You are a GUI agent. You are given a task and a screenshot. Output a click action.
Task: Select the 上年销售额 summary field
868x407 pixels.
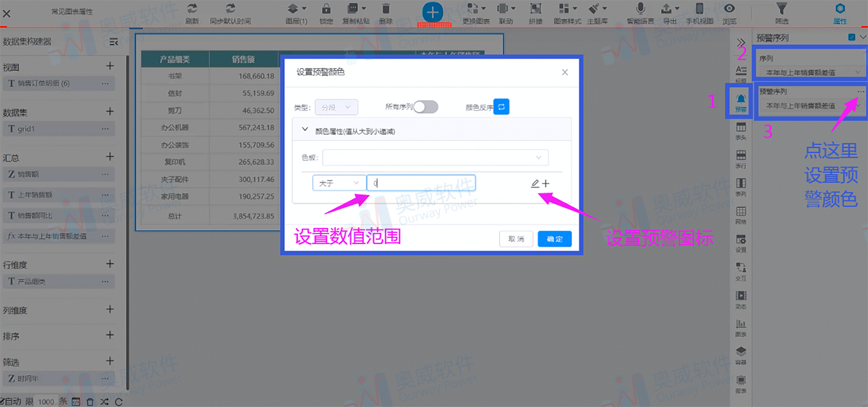coord(59,195)
